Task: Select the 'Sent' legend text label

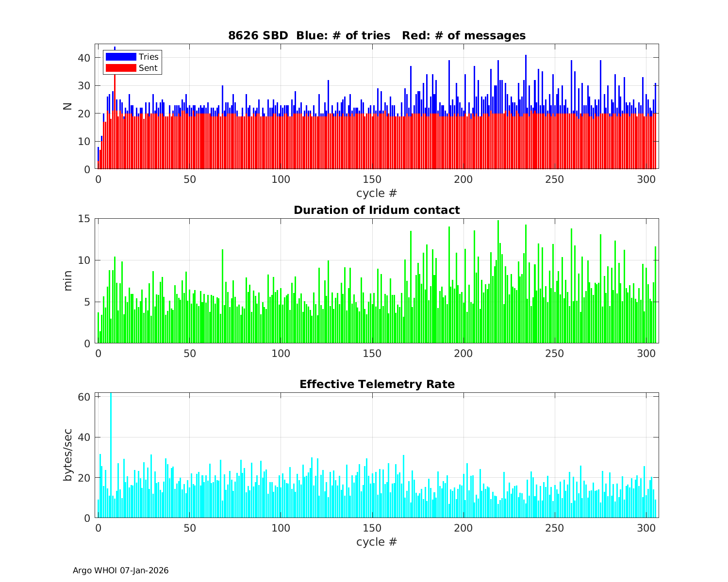Action: coord(148,68)
